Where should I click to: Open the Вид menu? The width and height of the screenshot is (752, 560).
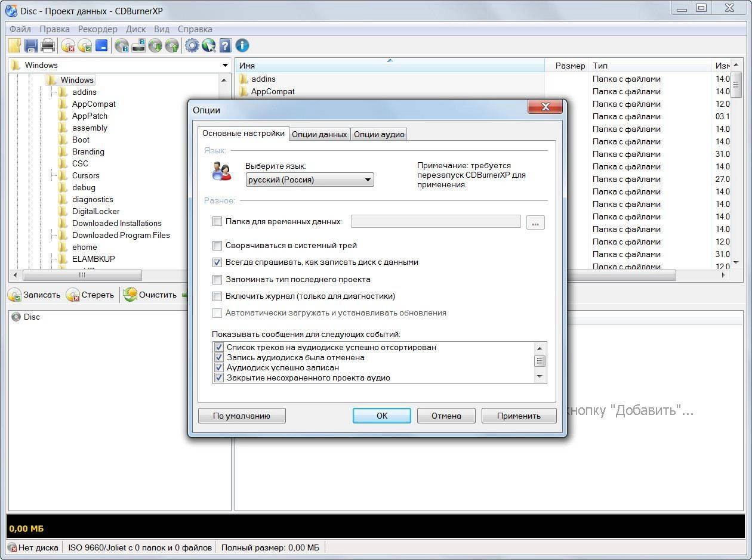pyautogui.click(x=162, y=29)
